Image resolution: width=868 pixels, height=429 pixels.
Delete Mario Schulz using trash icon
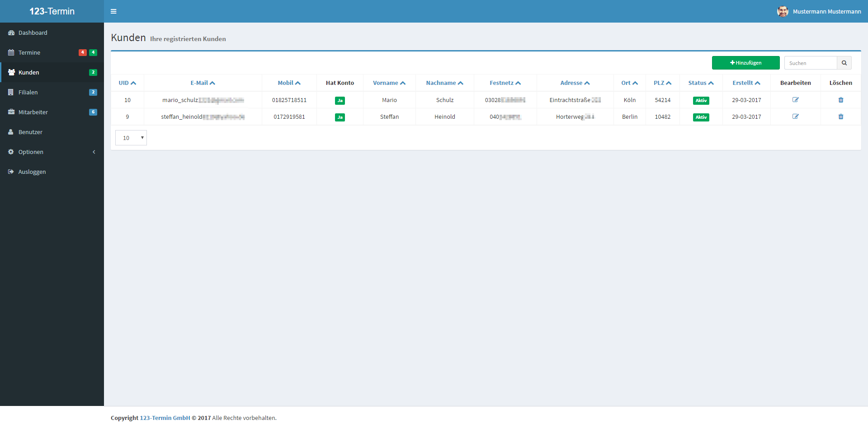[840, 100]
